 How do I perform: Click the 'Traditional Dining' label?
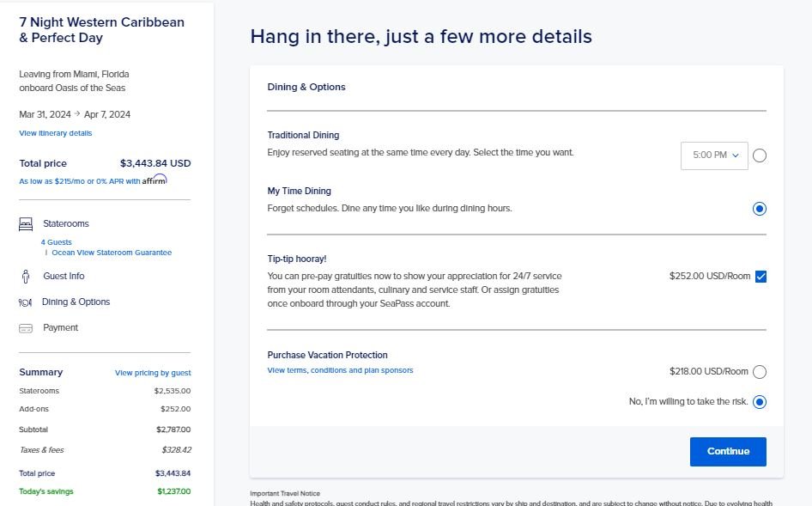pos(303,136)
